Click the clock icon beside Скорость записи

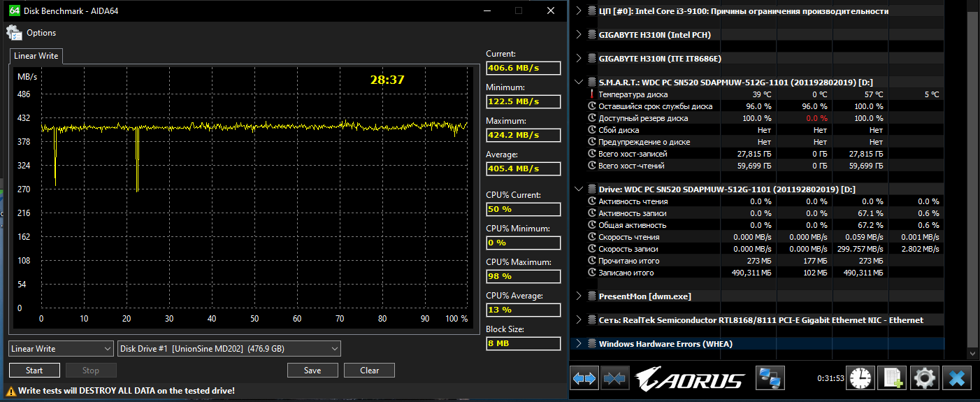point(592,249)
